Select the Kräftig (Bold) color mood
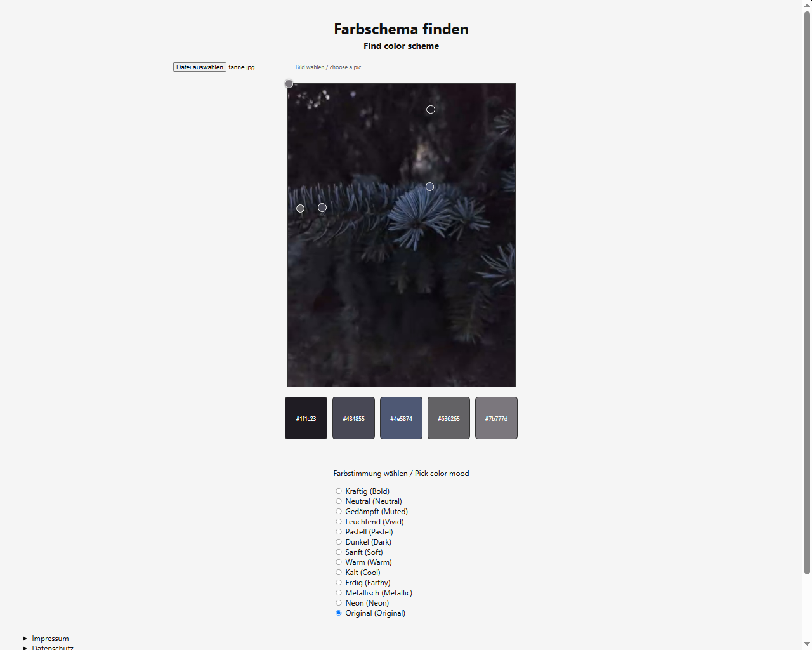Image resolution: width=812 pixels, height=650 pixels. 339,491
